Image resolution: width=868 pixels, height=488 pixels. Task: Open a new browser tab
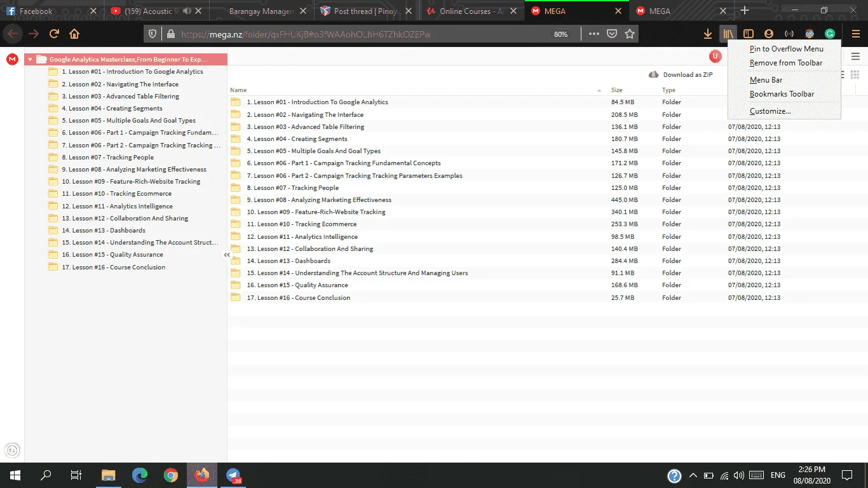(745, 11)
